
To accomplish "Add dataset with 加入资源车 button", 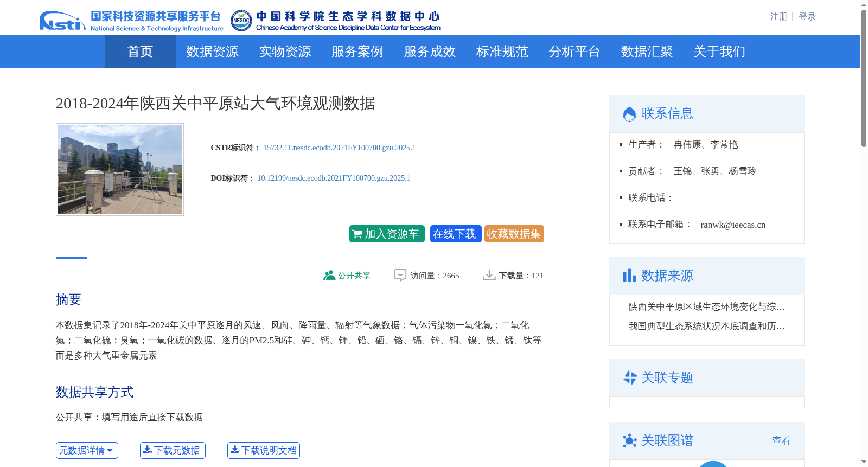I will tap(387, 234).
